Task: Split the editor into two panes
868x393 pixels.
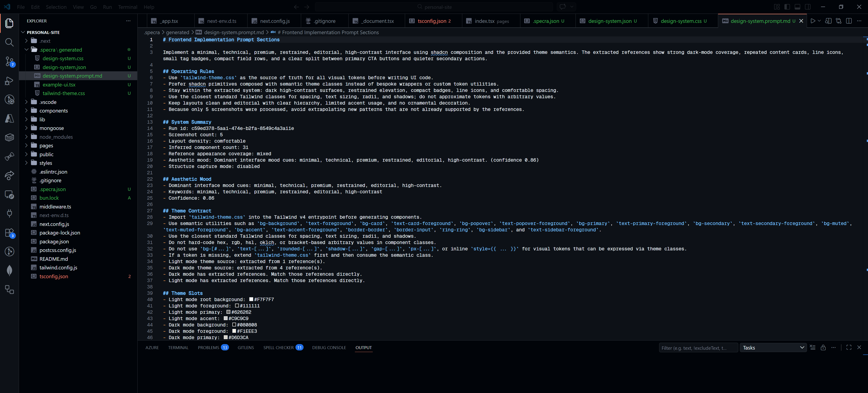Action: (849, 21)
